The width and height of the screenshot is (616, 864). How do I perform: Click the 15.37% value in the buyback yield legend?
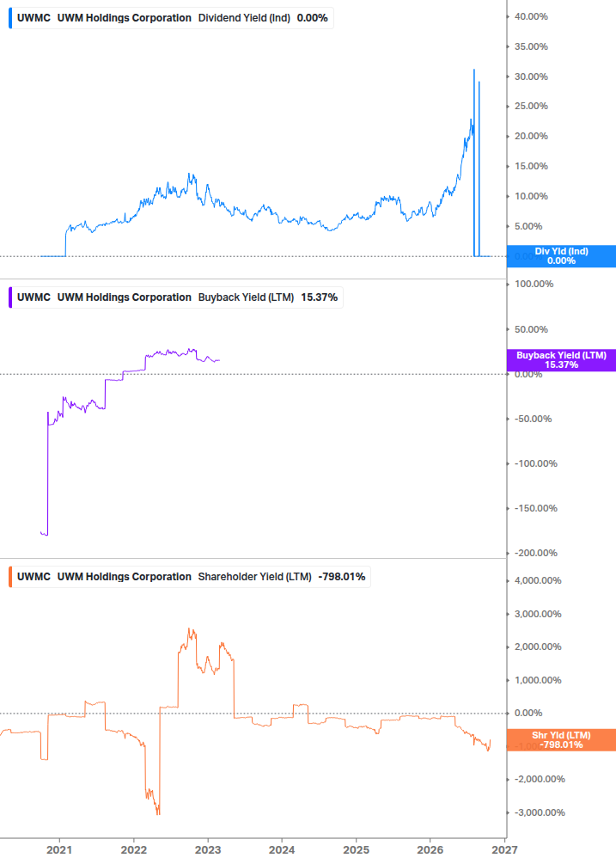point(320,297)
